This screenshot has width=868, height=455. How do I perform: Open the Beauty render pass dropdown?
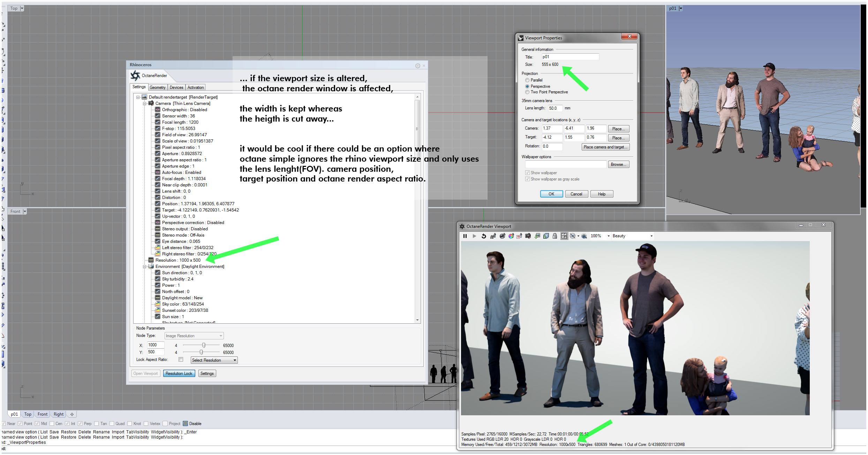[632, 236]
